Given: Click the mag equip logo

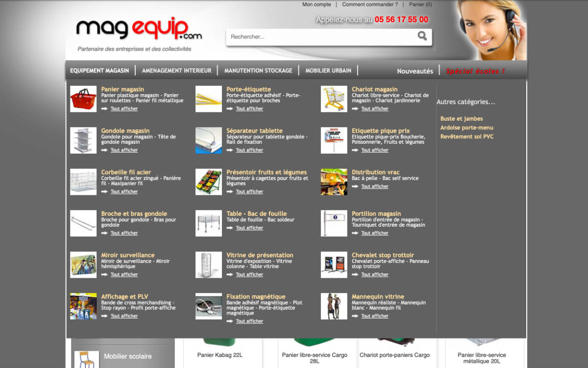Looking at the screenshot, I should point(139,29).
